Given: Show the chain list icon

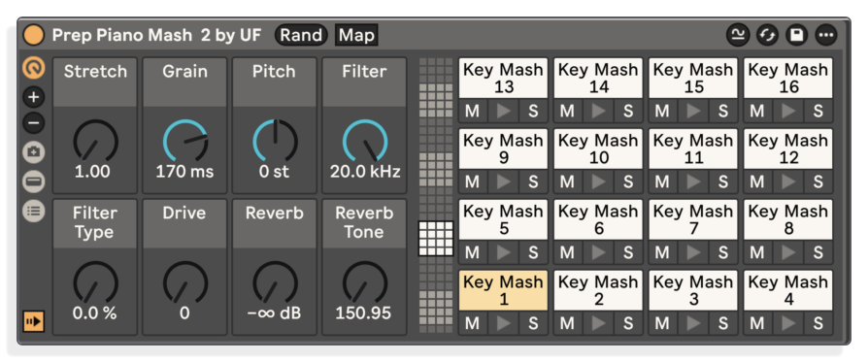Looking at the screenshot, I should (34, 211).
